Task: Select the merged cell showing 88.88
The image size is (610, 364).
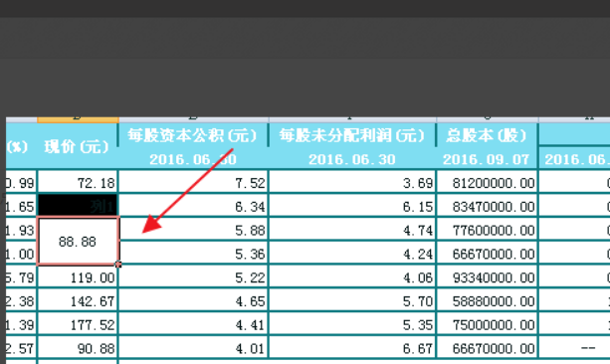Action: coord(78,241)
